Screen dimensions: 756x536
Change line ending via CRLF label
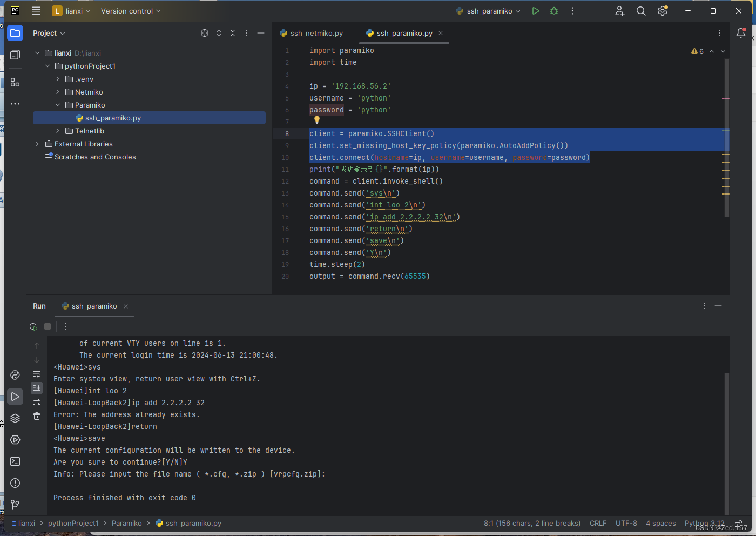(x=598, y=523)
